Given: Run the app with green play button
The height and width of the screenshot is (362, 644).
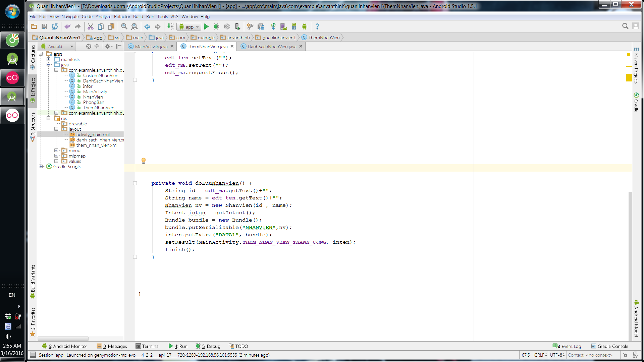Looking at the screenshot, I should coord(206,26).
